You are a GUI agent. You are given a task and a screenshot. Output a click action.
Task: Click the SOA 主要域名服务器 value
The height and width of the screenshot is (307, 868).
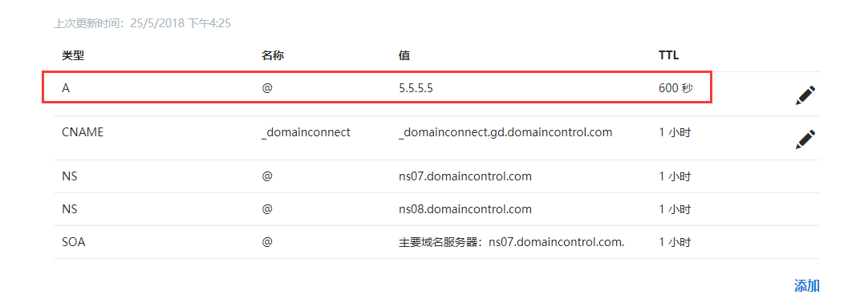click(511, 242)
